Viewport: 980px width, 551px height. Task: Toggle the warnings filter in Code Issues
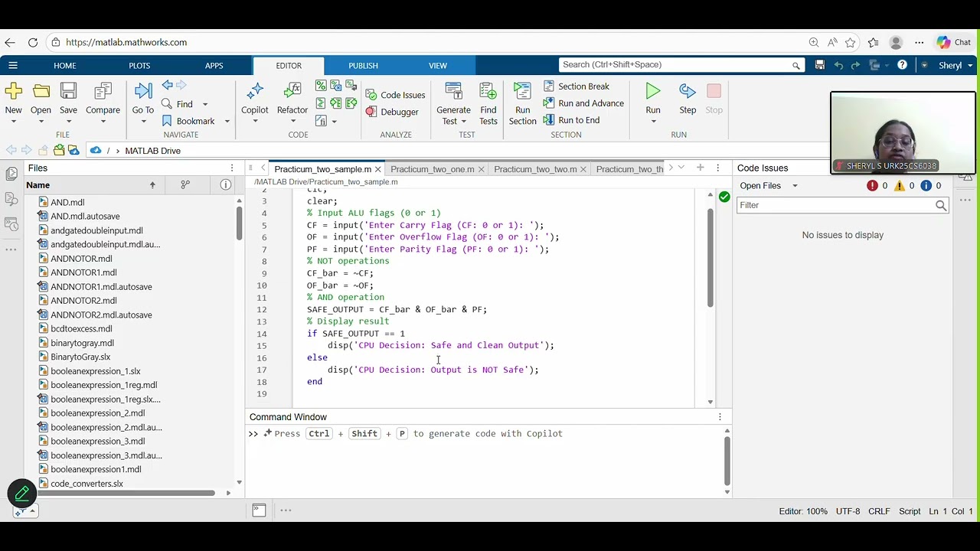tap(904, 185)
